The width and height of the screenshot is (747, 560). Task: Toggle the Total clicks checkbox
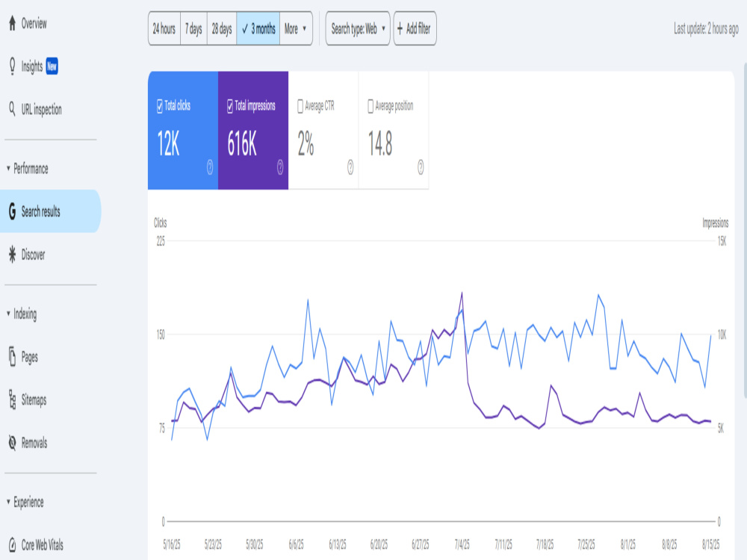160,106
